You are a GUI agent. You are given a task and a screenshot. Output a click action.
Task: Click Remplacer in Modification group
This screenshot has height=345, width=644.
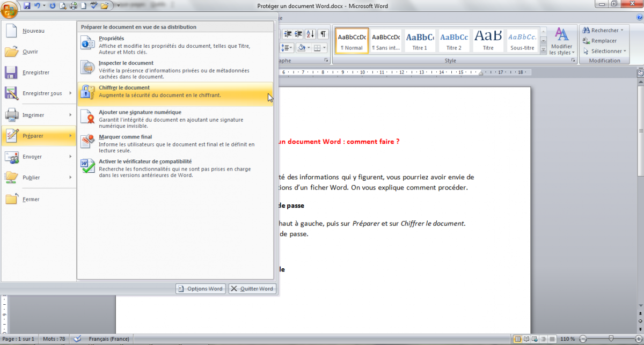tap(600, 41)
